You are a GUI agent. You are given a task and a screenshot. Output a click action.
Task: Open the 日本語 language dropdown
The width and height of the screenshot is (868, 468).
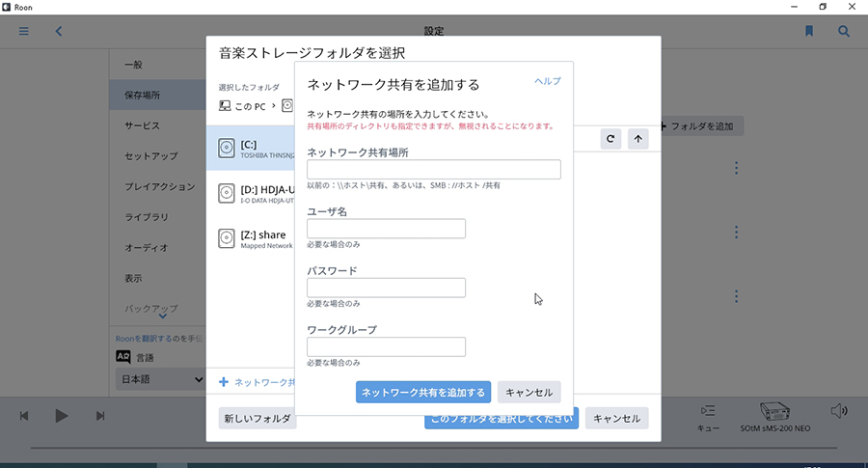(x=159, y=380)
